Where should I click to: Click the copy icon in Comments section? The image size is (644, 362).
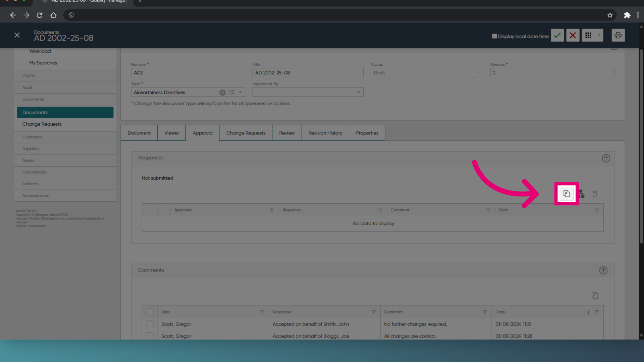pyautogui.click(x=595, y=295)
